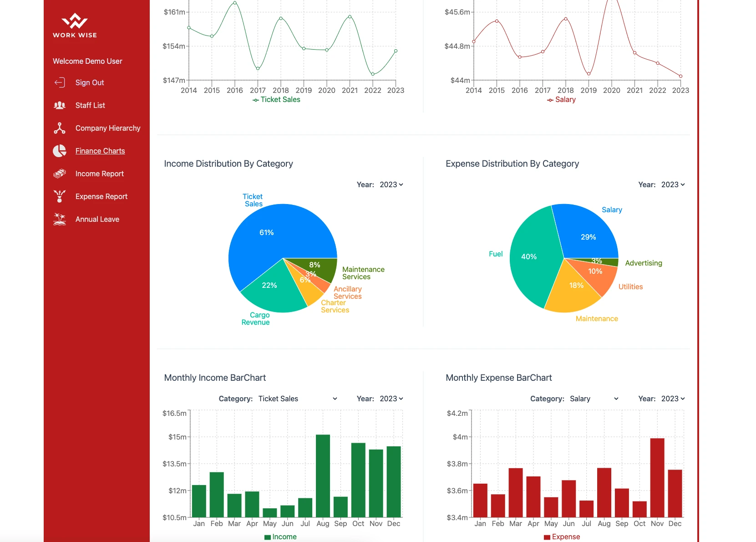Open the Expense Distribution year dropdown

coord(673,184)
